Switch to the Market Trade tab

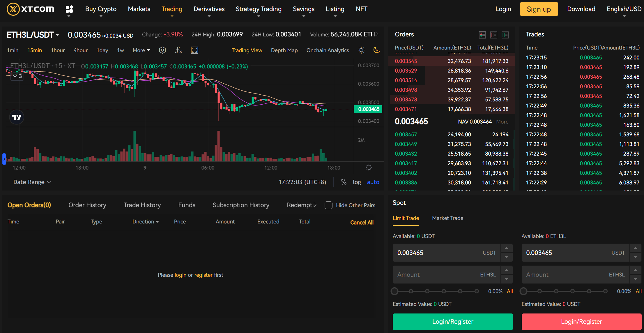[x=447, y=218]
